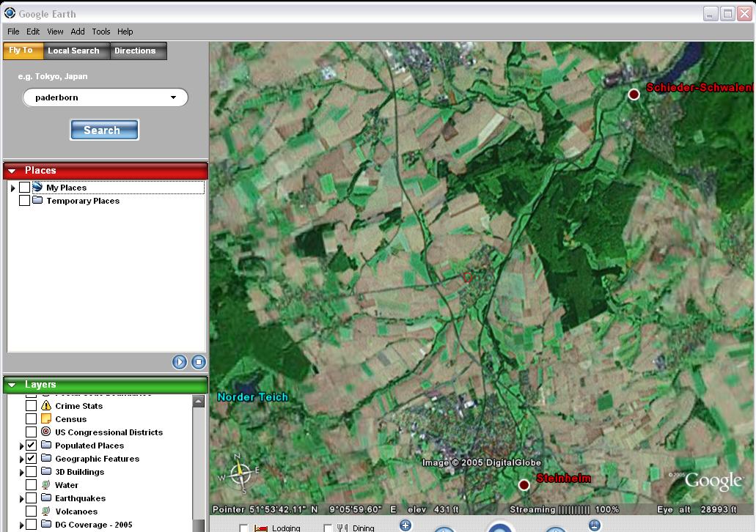Click the Crime Stats warning icon

[x=46, y=405]
